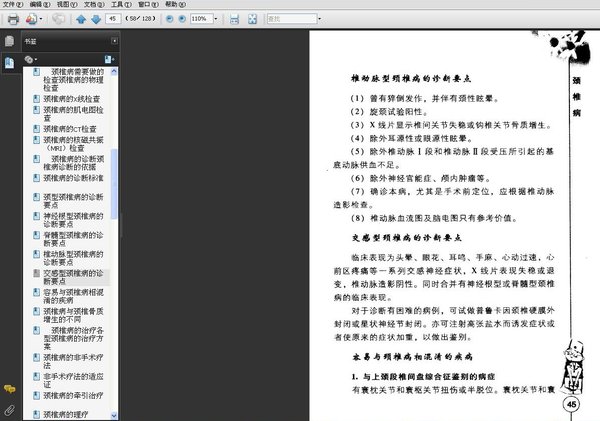600x421 pixels.
Task: Go to next page with down arrow
Action: [96, 19]
